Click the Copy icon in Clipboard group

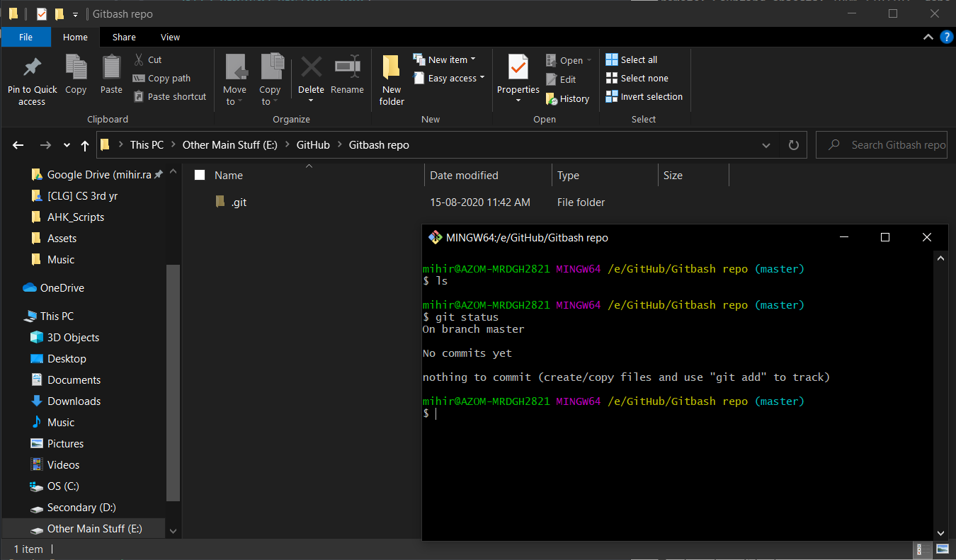click(x=76, y=67)
